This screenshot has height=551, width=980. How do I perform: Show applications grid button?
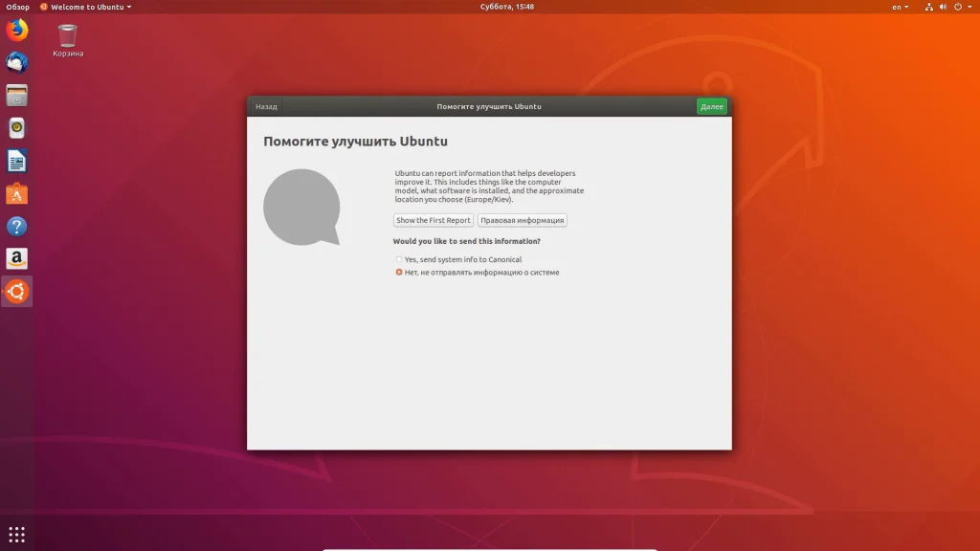(17, 535)
